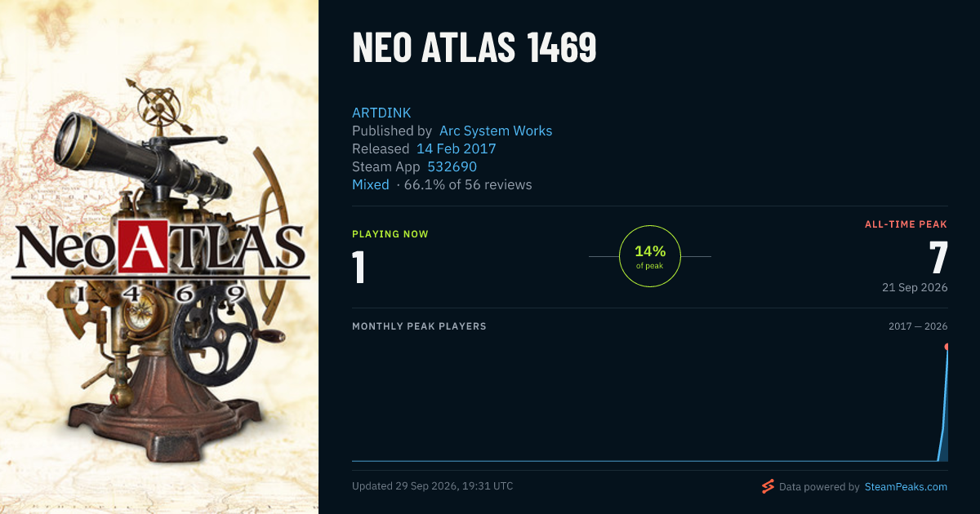Click the 2017 — 2026 chart range label

pos(918,326)
